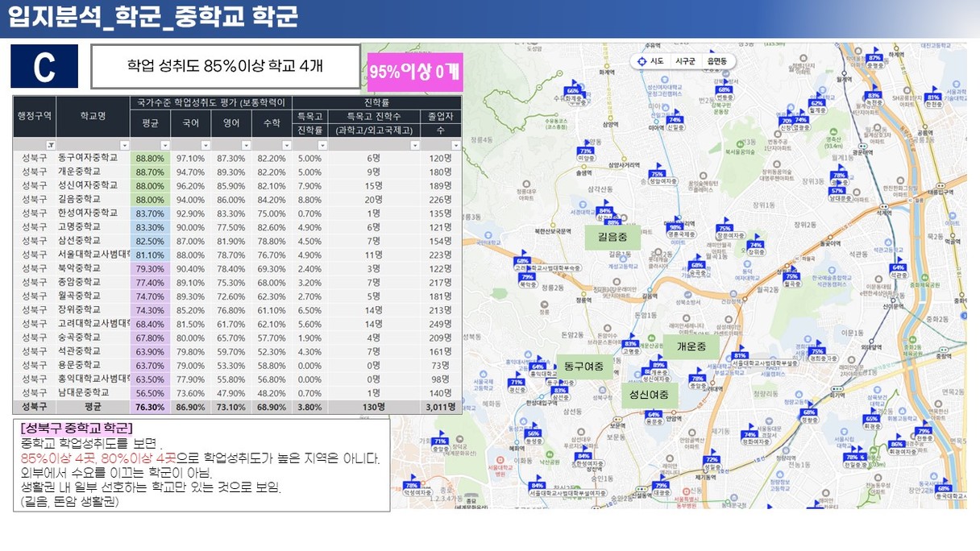Click the 73% 미양중 flag marker
980x551 pixels.
point(586,151)
